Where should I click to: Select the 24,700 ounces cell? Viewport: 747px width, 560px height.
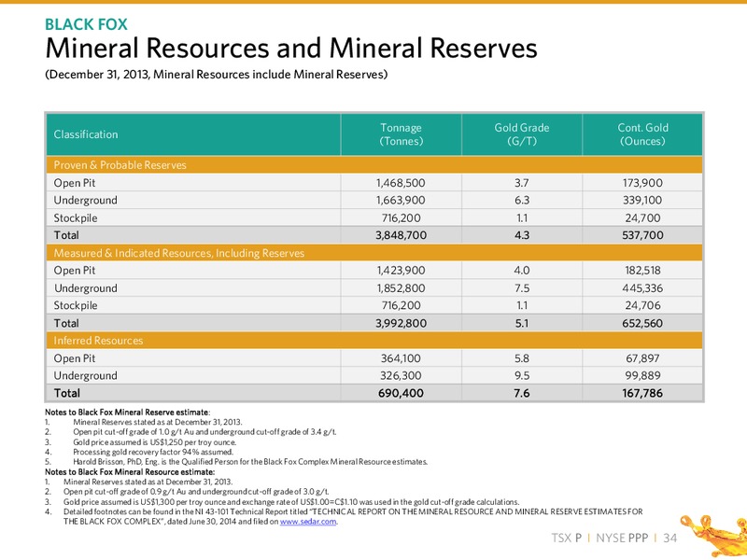click(x=642, y=218)
